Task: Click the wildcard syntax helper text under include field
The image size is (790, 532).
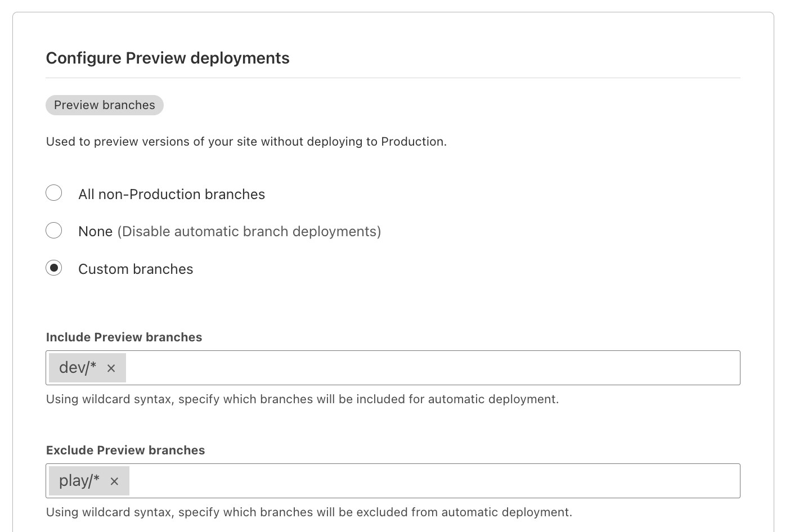Action: pyautogui.click(x=302, y=399)
